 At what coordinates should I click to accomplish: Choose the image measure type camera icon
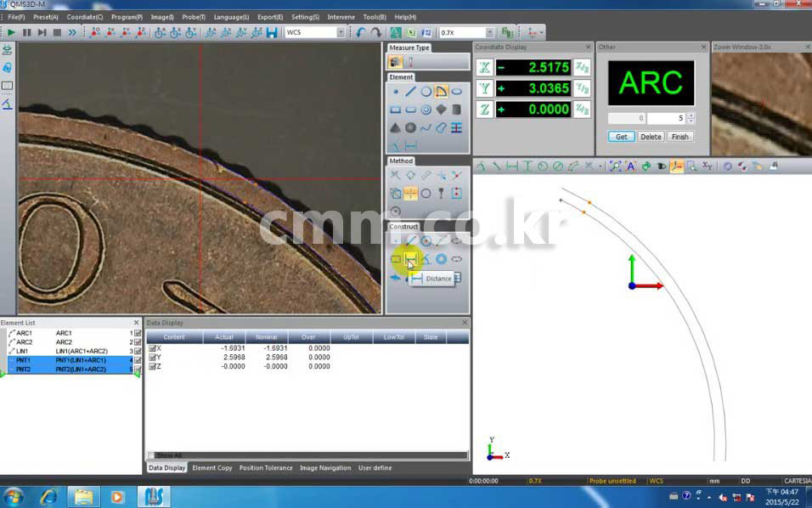[x=395, y=62]
